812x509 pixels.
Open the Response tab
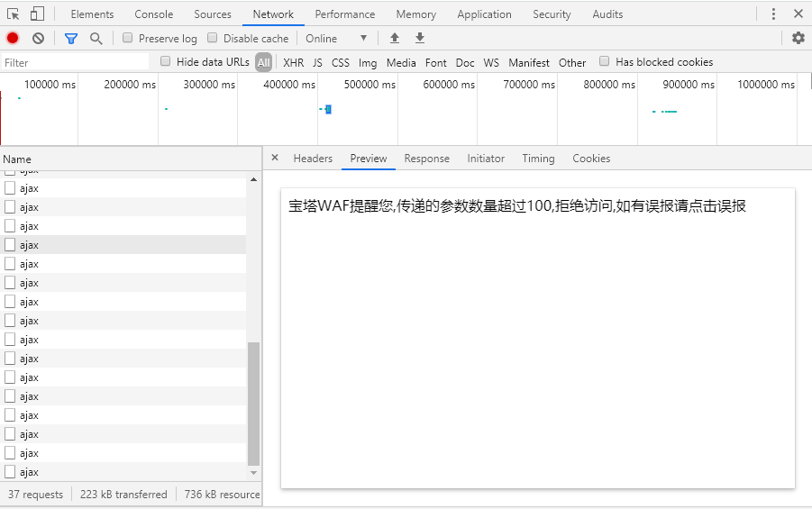tap(426, 159)
